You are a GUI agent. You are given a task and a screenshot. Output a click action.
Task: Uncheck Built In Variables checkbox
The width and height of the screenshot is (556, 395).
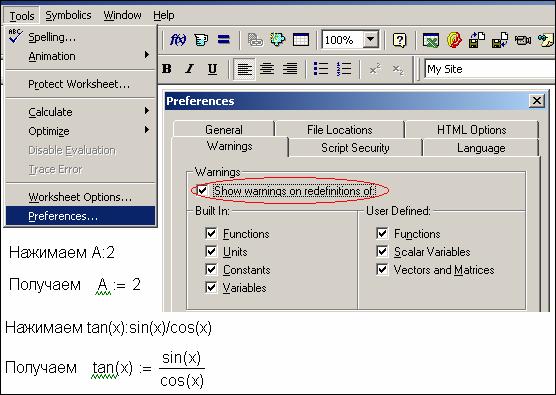(211, 287)
